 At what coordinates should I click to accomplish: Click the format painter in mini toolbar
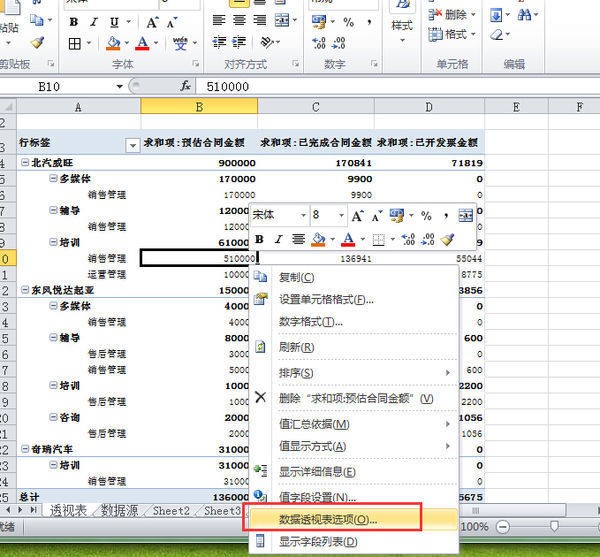pyautogui.click(x=448, y=239)
